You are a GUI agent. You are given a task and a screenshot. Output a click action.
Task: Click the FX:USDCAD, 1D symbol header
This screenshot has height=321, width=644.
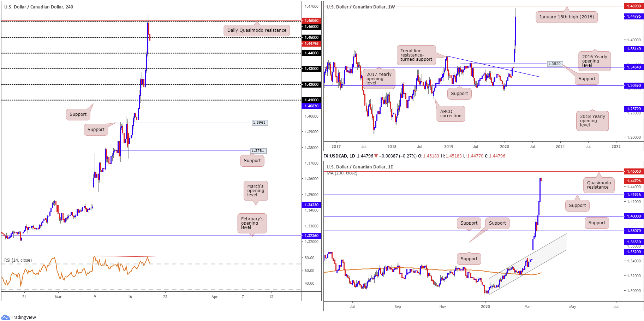339,156
